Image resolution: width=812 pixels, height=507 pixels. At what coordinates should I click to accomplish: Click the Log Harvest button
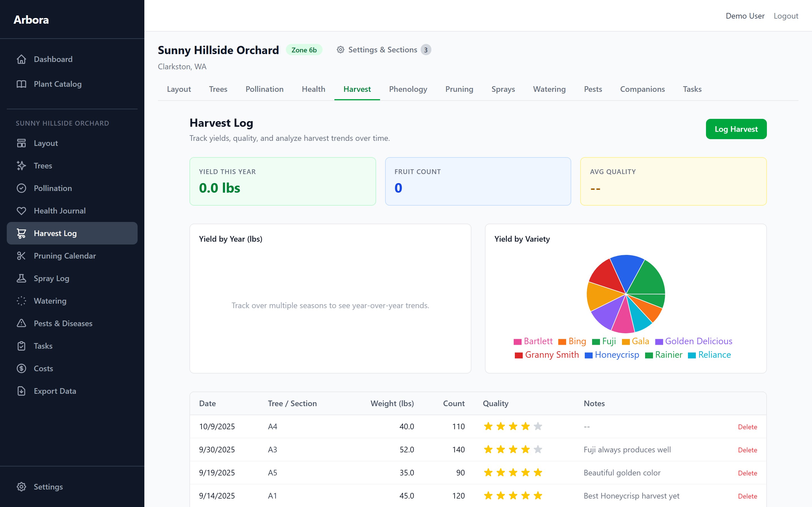coord(736,129)
